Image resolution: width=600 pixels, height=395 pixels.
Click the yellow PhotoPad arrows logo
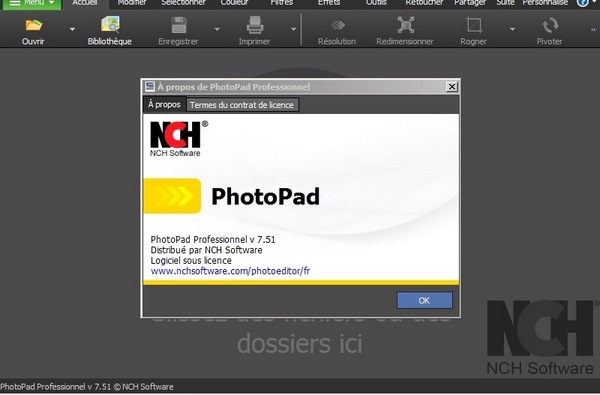[x=173, y=196]
